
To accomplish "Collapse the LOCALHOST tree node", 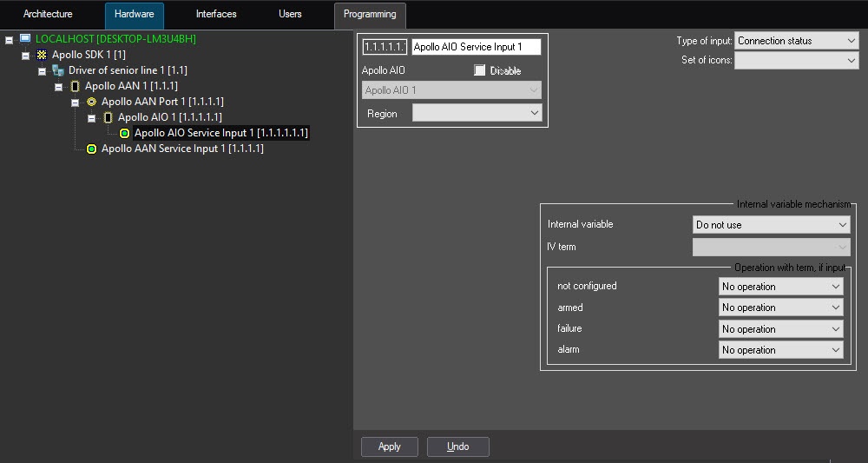I will 9,40.
